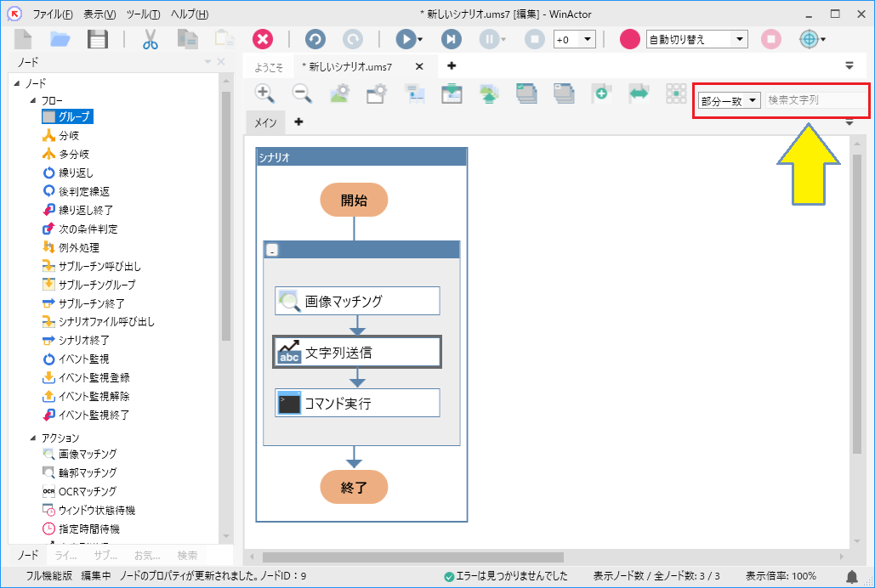Viewport: 875px width, 588px height.
Task: Click the canvas horizontal scrollbar
Action: tap(413, 557)
